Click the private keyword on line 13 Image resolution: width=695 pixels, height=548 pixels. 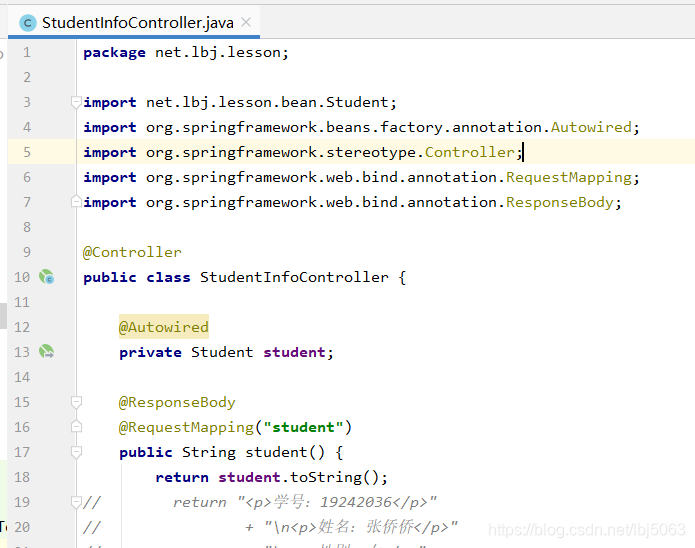pyautogui.click(x=150, y=352)
